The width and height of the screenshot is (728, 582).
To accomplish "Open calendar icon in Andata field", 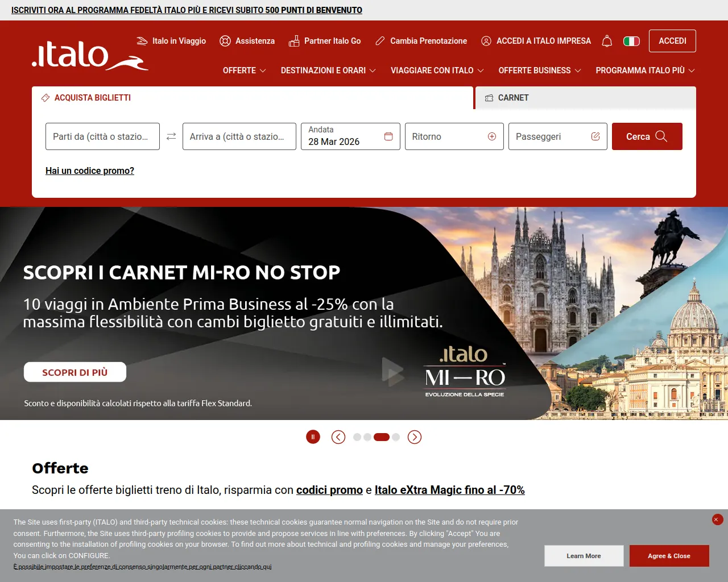I will 388,136.
